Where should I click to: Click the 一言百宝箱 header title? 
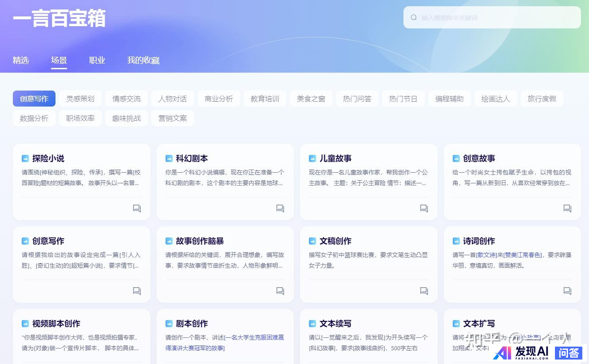59,19
